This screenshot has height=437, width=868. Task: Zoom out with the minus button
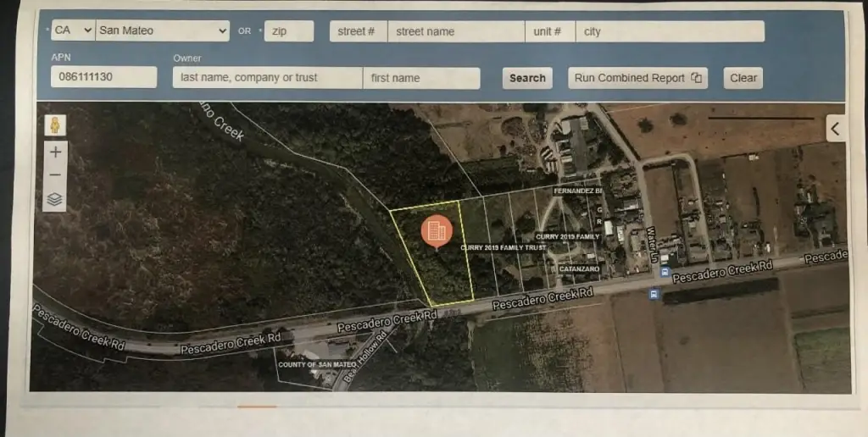point(55,175)
